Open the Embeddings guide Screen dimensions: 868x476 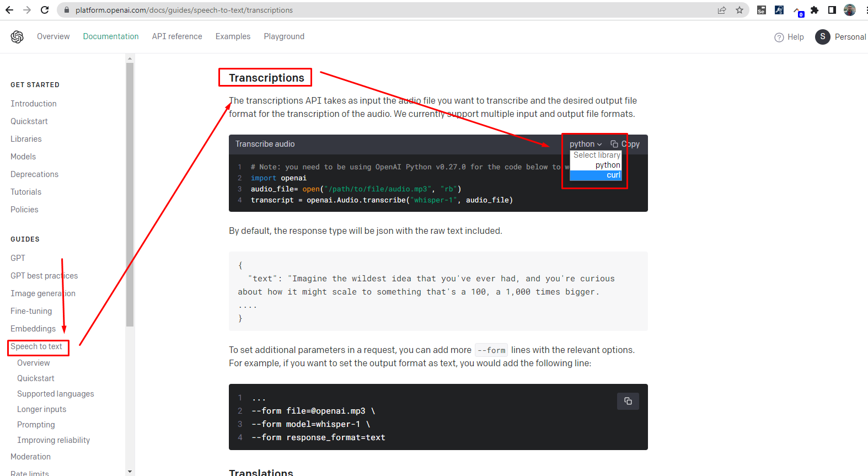point(33,329)
